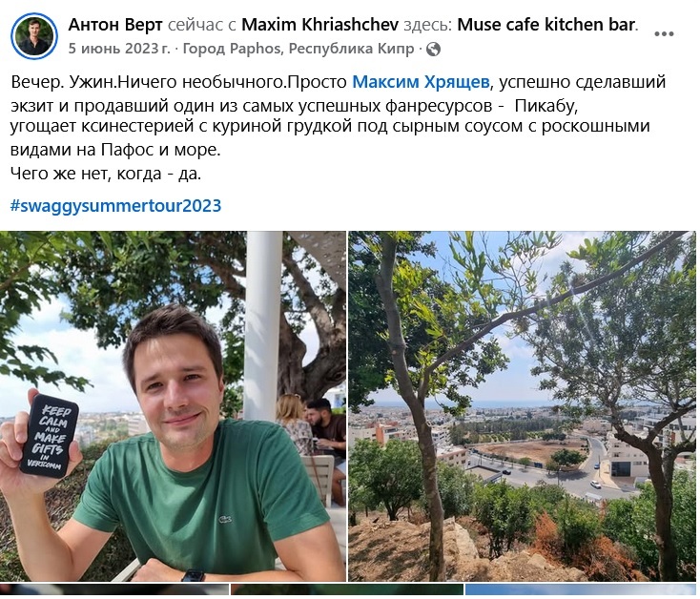Viewport: 700px width, 599px height.
Task: Click the post date 5 июнь 2023 г.
Action: 119,49
